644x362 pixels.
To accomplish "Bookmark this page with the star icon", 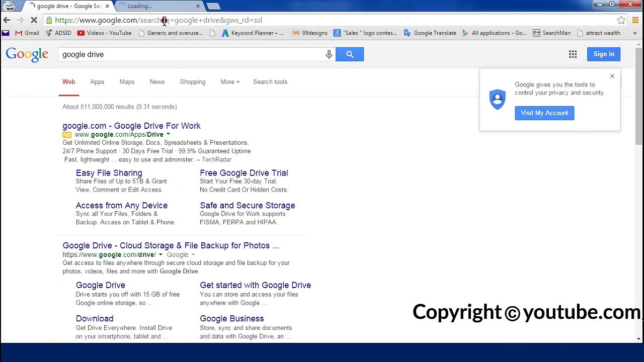I will (621, 20).
